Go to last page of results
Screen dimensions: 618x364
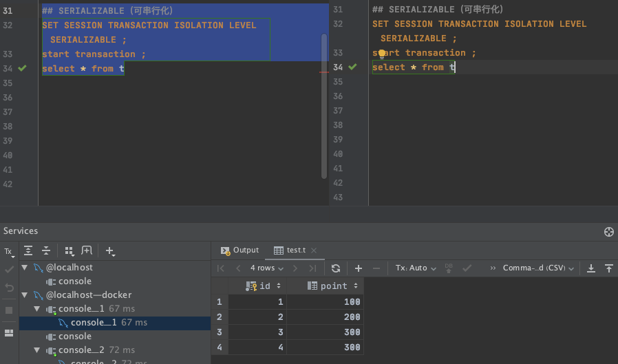tap(312, 268)
